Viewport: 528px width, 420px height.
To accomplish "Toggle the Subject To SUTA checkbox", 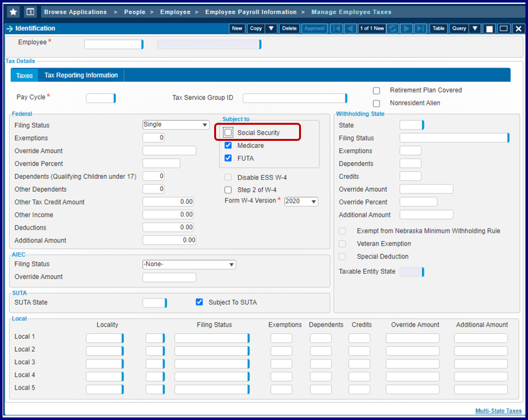I will click(x=199, y=302).
